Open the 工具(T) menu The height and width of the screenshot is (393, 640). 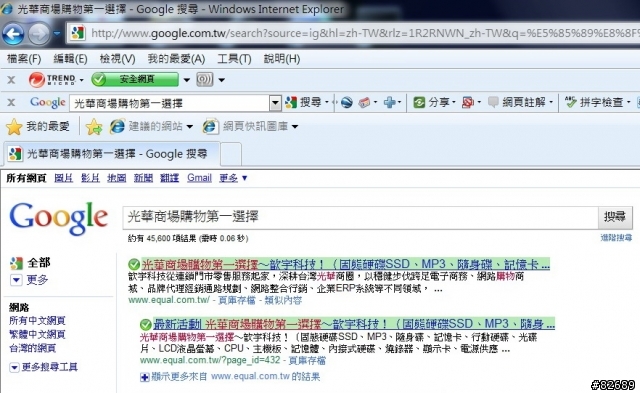click(234, 59)
